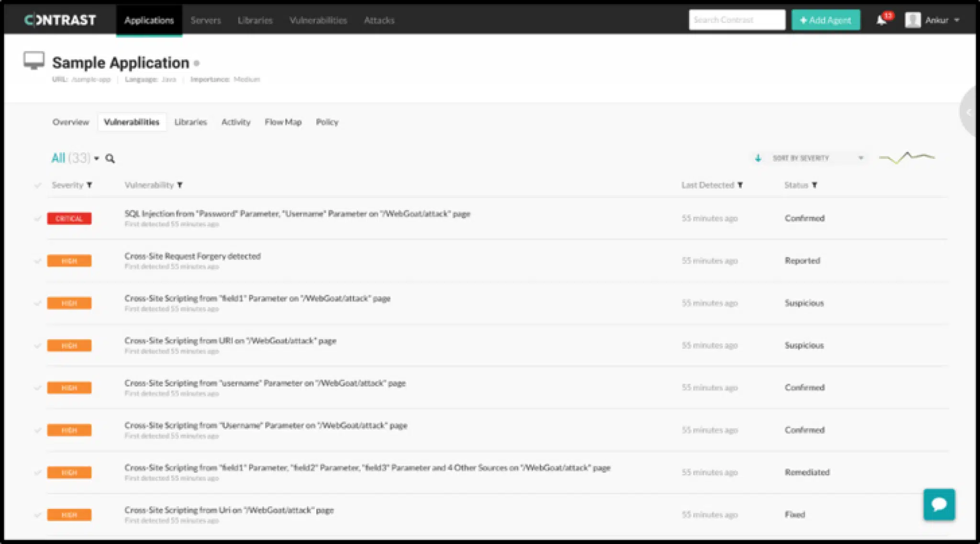
Task: Select the select-all checkbox in the header row
Action: point(38,185)
